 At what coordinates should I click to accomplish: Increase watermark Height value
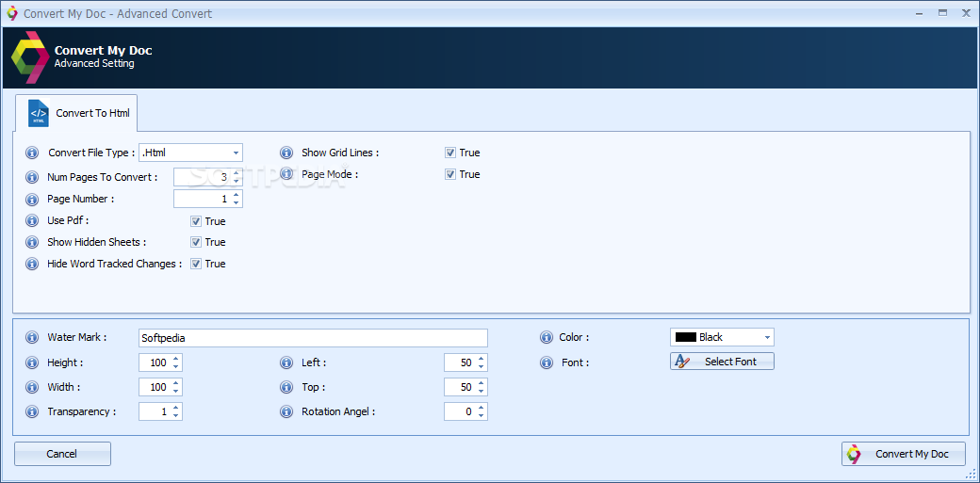pos(175,359)
